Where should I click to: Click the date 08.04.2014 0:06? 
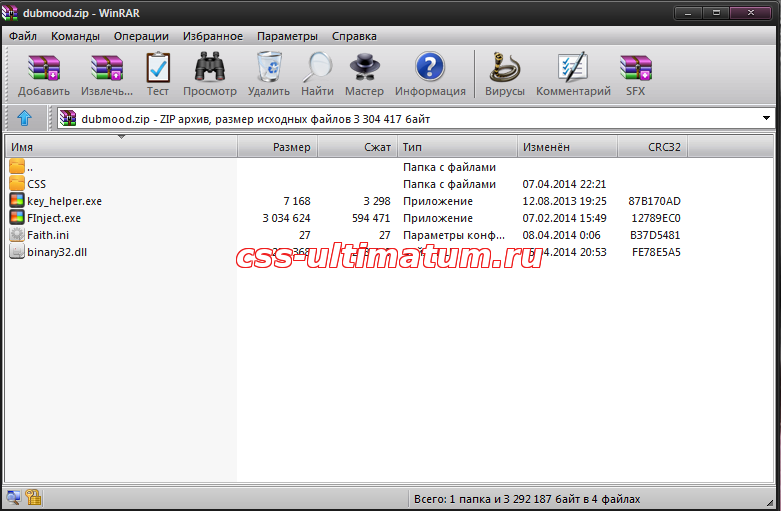[561, 235]
